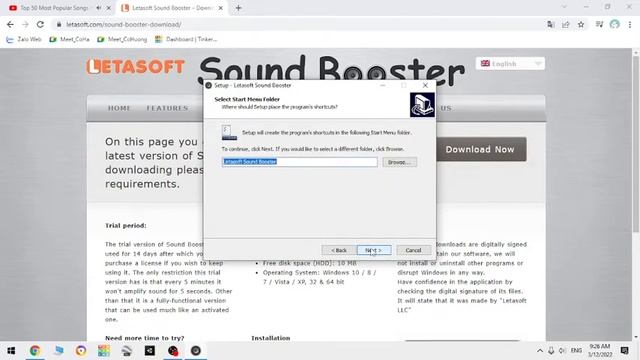640x360 pixels.
Task: Open the colorful circle app in taskbar
Action: (81, 351)
